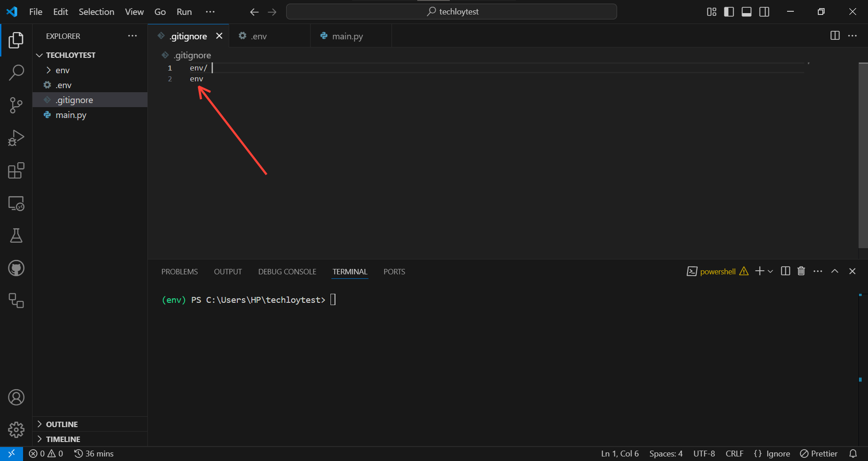Screen dimensions: 868x461
Task: Open the Explorer view in activity bar
Action: point(16,40)
